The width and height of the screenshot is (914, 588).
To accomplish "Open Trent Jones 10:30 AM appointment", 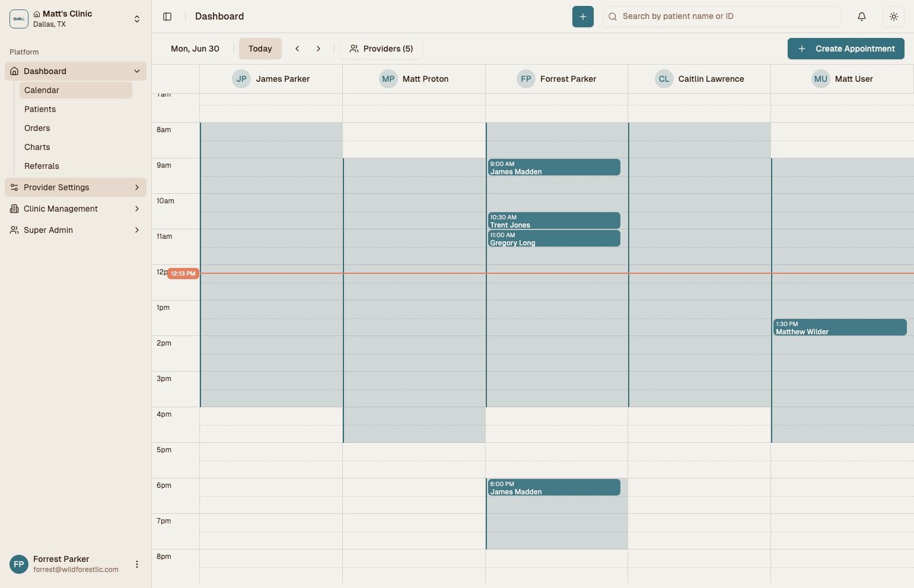I will [x=553, y=220].
